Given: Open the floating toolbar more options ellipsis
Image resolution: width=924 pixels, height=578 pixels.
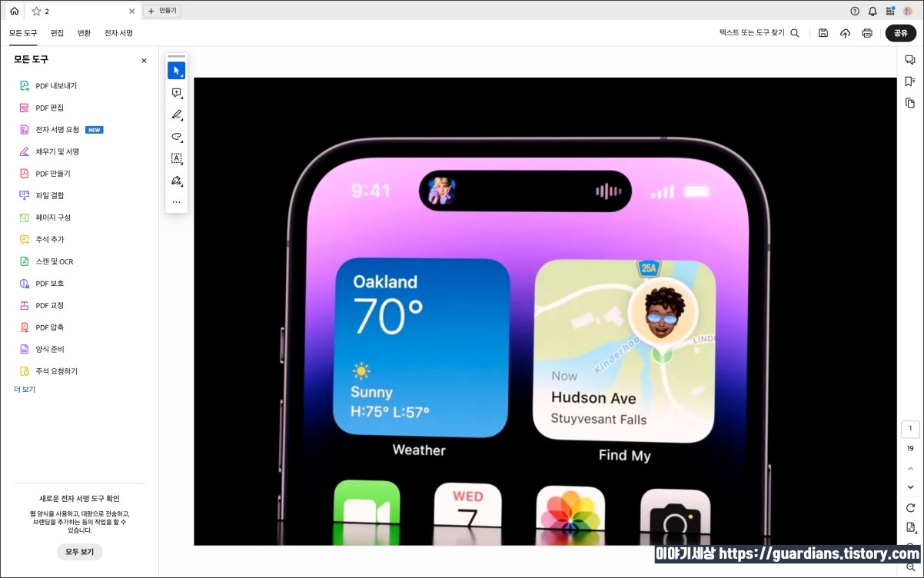Looking at the screenshot, I should tap(176, 203).
